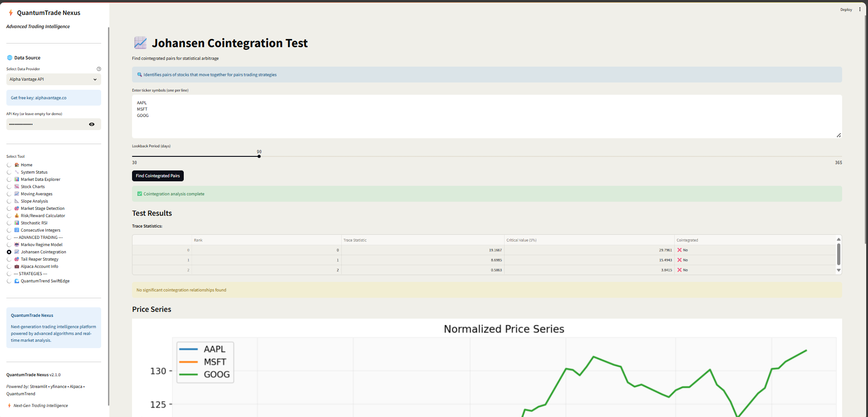Click the QuantumTrend SwiftEdge icon
This screenshot has width=868, height=417.
17,281
